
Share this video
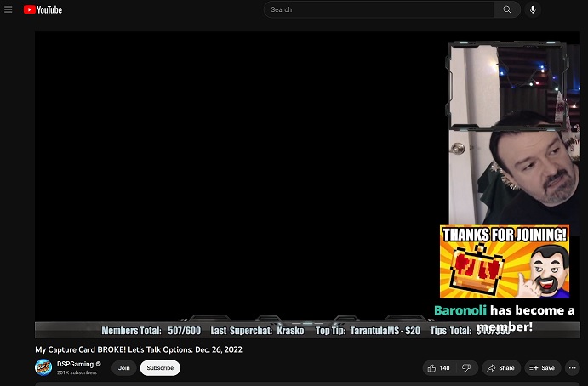pyautogui.click(x=501, y=368)
